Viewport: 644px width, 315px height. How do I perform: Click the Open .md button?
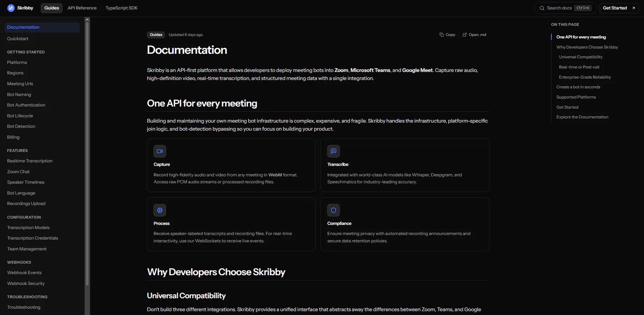pos(474,35)
